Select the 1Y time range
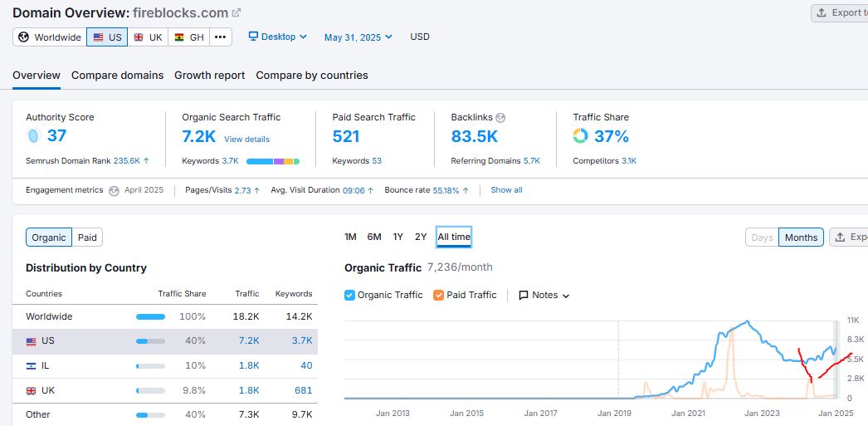This screenshot has width=868, height=426. pos(397,237)
